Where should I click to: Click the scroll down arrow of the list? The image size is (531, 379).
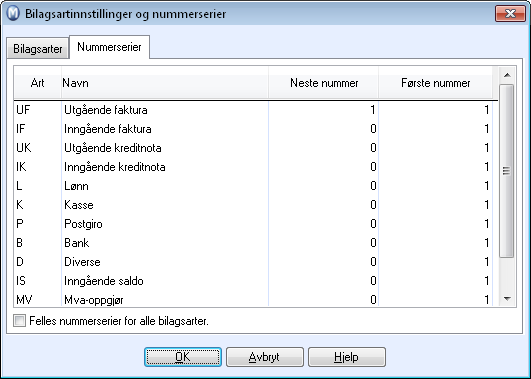pyautogui.click(x=507, y=298)
